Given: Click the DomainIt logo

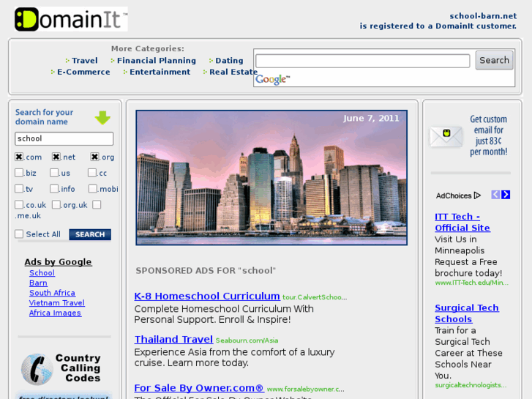Looking at the screenshot, I should click(x=71, y=19).
